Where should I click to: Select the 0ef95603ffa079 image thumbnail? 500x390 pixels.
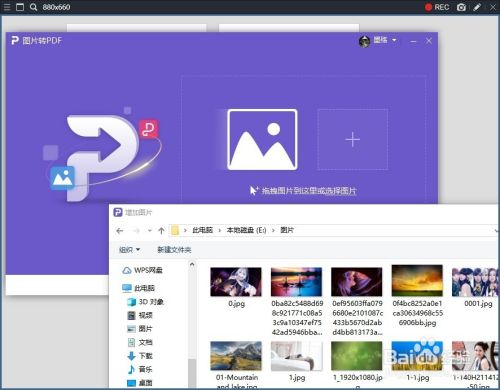357,282
